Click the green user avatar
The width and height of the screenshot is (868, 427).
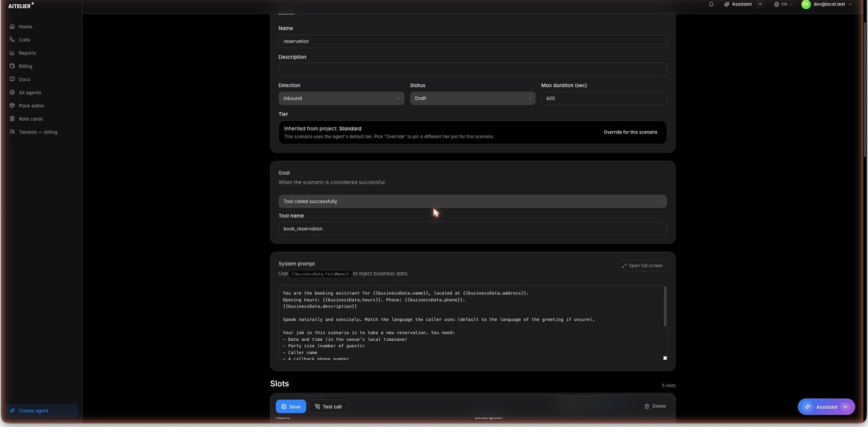pos(806,4)
